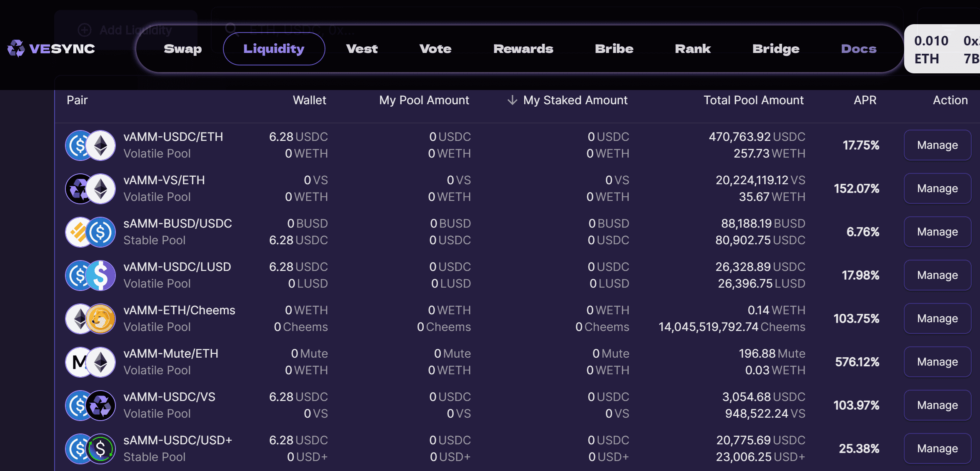Click the Mute/ETH pair token icons
This screenshot has height=471, width=980.
[x=90, y=362]
